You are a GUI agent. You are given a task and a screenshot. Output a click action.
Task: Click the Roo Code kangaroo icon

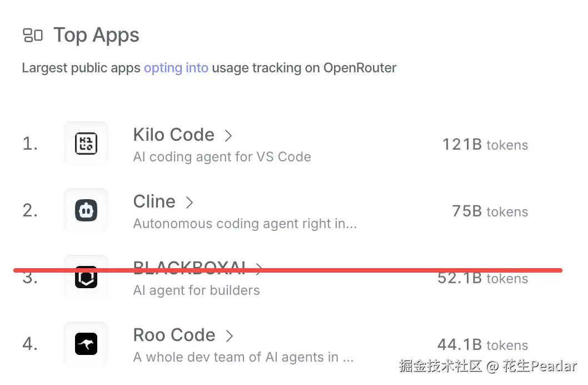coord(86,344)
